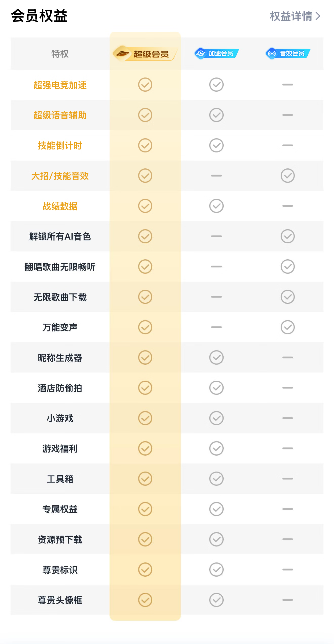Click the 加速会员 checkmark for 小游戏

pyautogui.click(x=216, y=418)
